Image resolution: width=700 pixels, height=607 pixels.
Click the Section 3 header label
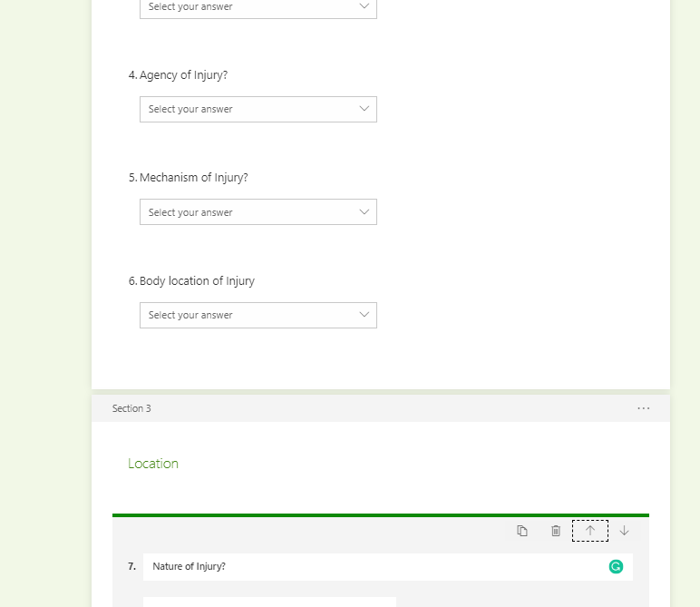131,408
